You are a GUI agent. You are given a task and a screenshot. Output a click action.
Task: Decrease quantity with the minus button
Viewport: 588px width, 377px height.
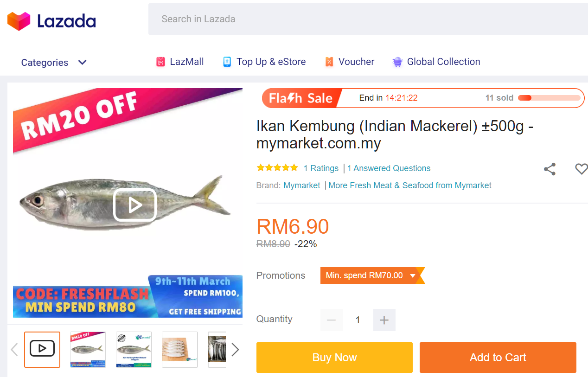[331, 319]
